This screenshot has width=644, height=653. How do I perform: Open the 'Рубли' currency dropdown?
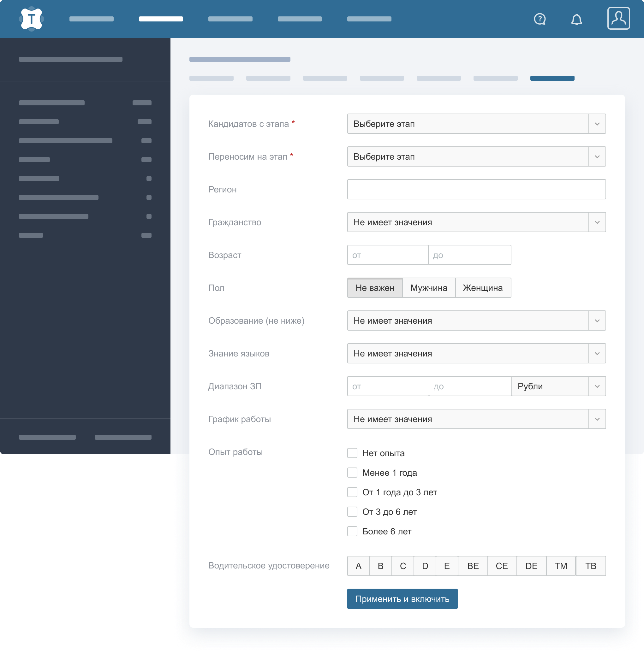[x=558, y=386]
